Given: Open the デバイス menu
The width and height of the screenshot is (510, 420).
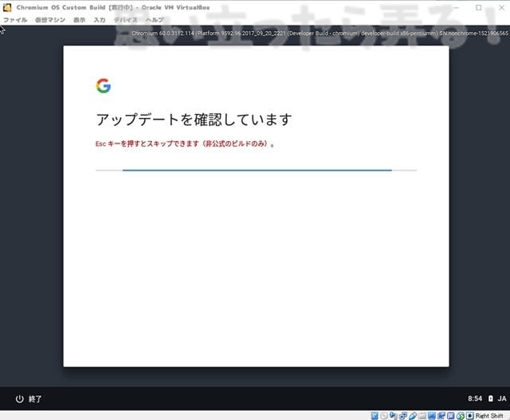Looking at the screenshot, I should coord(126,20).
